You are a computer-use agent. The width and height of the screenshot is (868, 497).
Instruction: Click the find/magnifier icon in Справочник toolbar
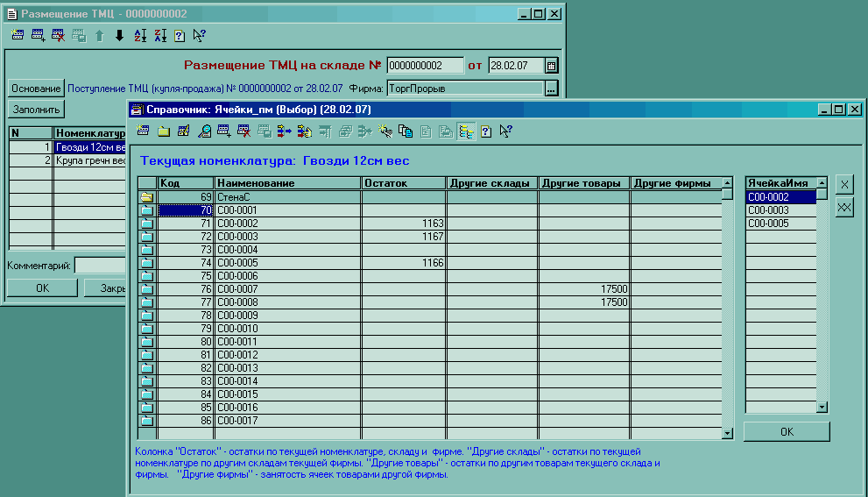pyautogui.click(x=204, y=131)
